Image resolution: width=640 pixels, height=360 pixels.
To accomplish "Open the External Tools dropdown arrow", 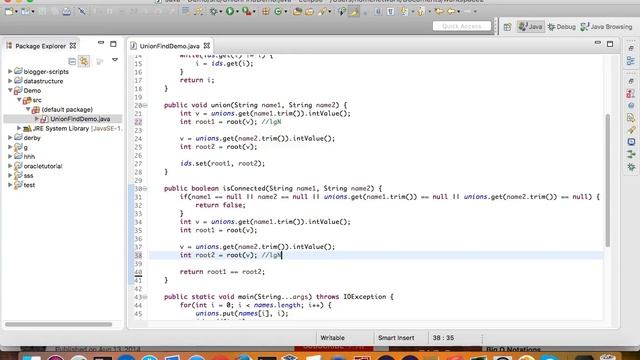I will pos(254,12).
